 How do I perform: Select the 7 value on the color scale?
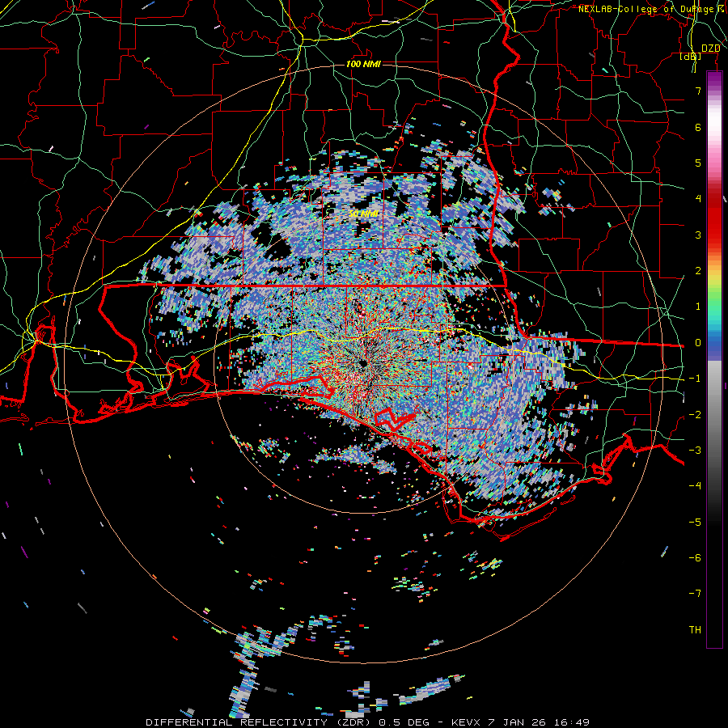click(x=698, y=91)
